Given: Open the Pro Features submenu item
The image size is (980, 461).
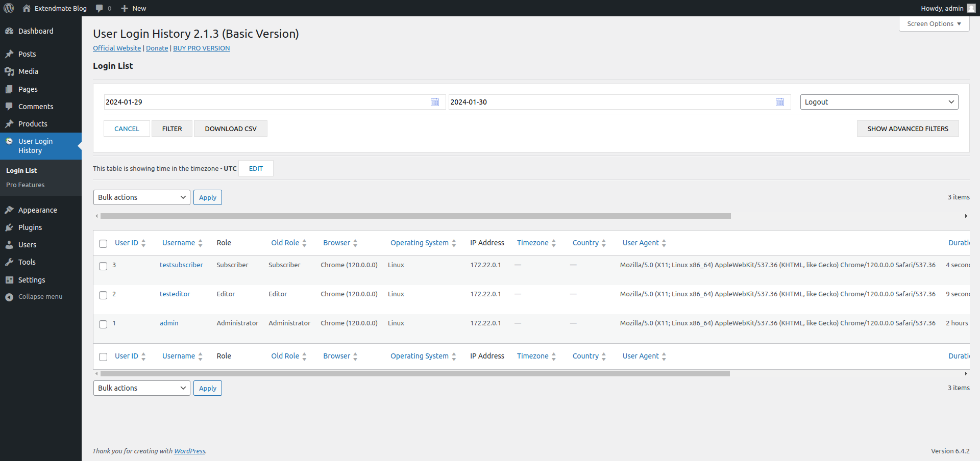Looking at the screenshot, I should pyautogui.click(x=26, y=185).
